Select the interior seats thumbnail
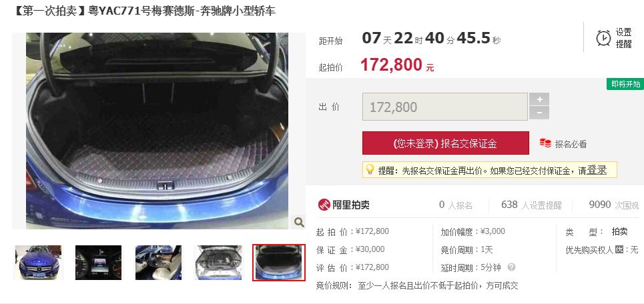 (x=159, y=263)
